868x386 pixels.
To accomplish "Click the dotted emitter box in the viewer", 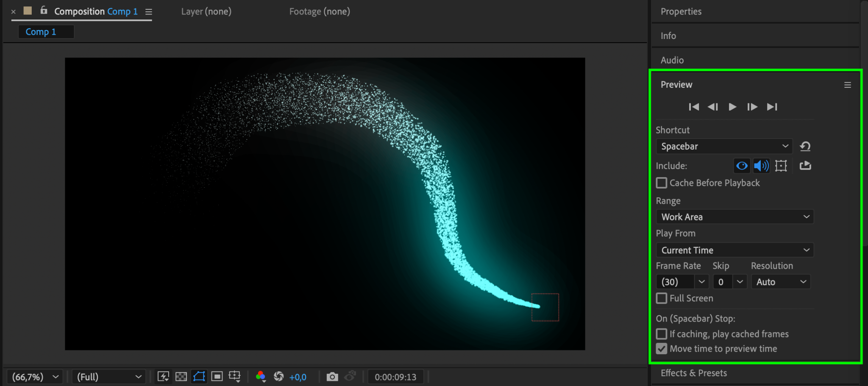I will point(545,307).
